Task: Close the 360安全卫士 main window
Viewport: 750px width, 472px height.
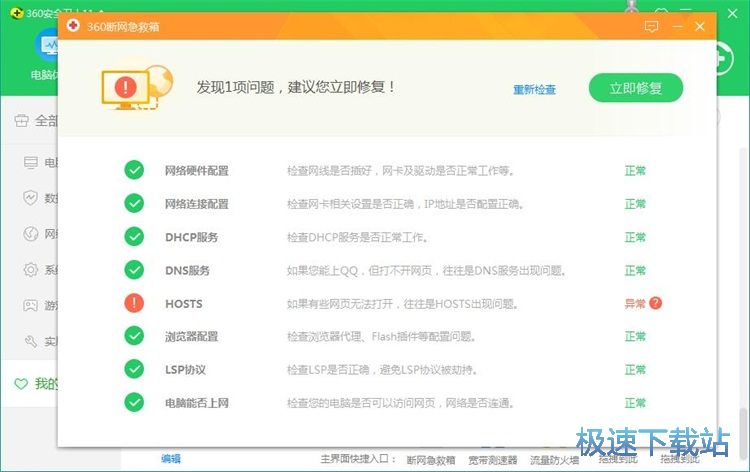Action: click(732, 13)
